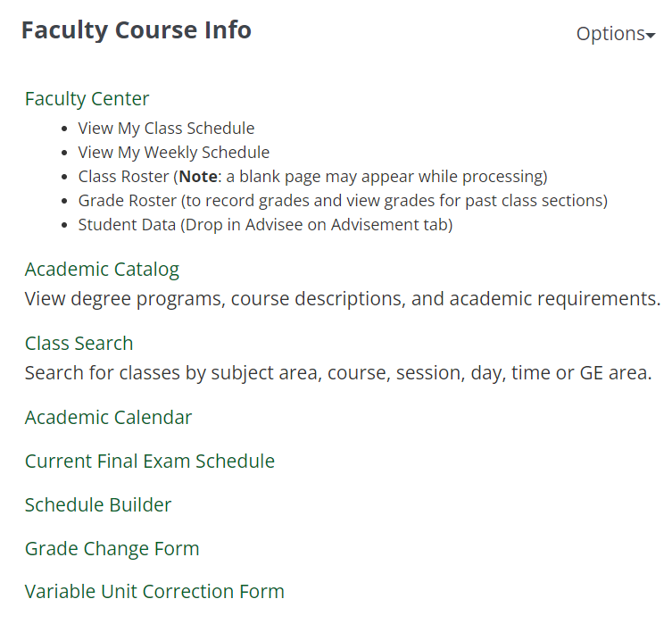The width and height of the screenshot is (672, 624).
Task: Click the caret arrow beside Options
Action: pos(651,36)
